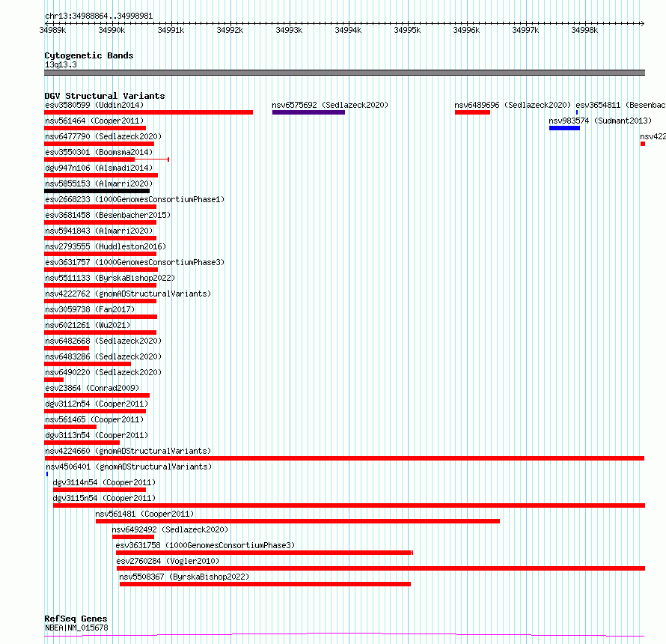Viewport: 666px width, 644px height.
Task: Click dgv3115n54 (Cooper2011) label
Action: coord(104,498)
